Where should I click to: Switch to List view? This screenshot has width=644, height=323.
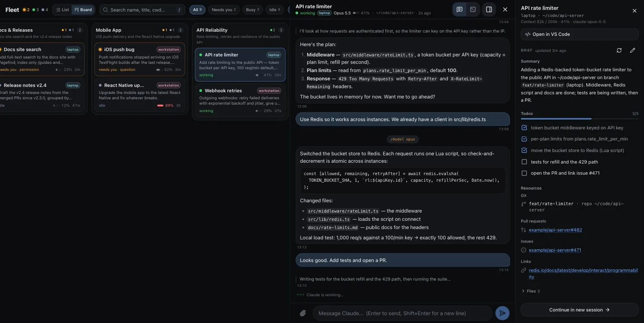pos(62,10)
